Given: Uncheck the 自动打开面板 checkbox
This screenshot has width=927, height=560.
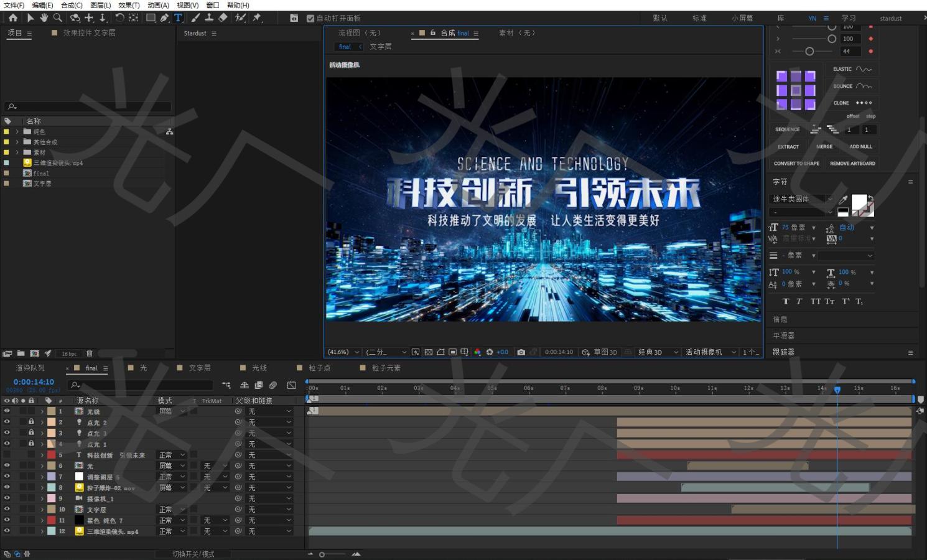Looking at the screenshot, I should [310, 18].
